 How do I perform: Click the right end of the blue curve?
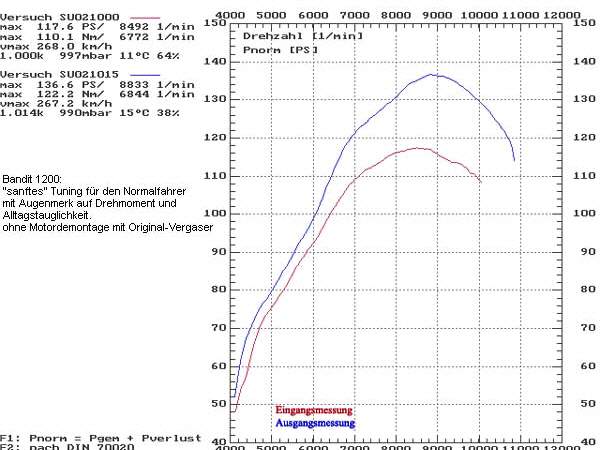pos(514,159)
